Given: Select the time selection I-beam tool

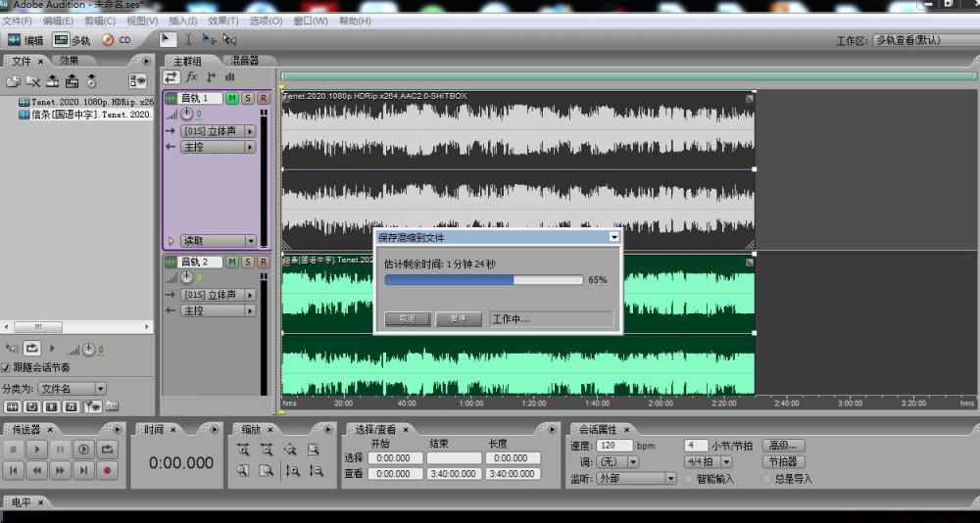Looking at the screenshot, I should click(187, 39).
